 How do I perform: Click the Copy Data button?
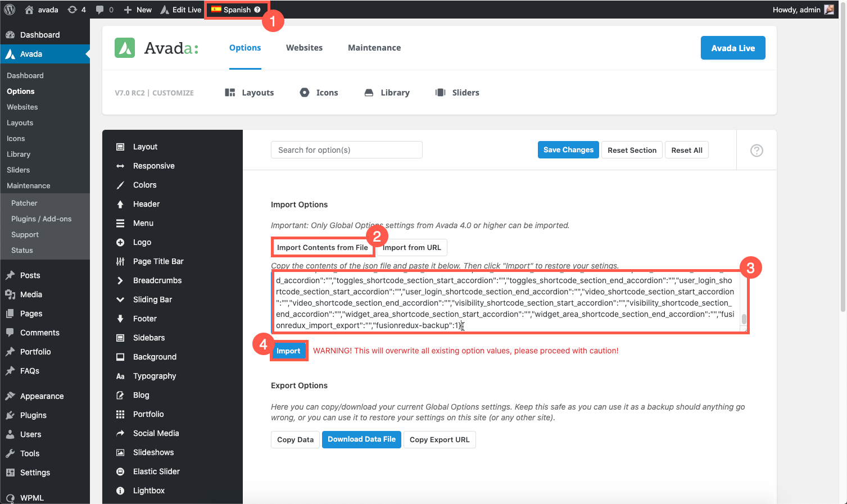(x=295, y=439)
